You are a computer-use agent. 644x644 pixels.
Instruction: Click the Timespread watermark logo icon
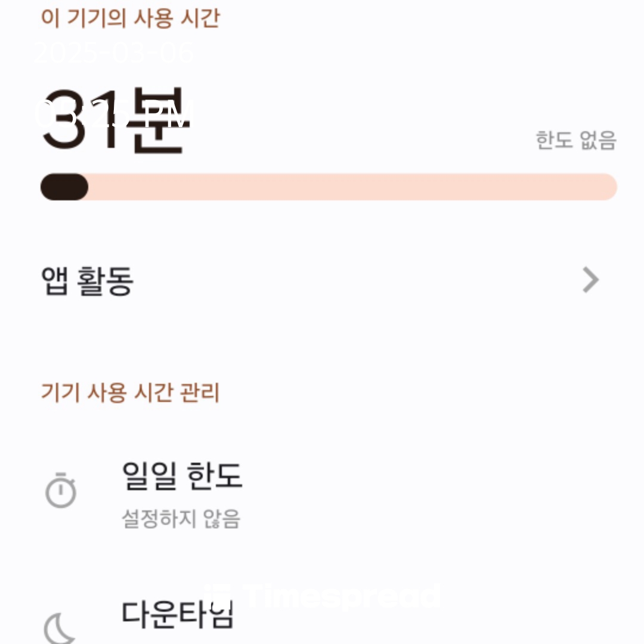click(216, 596)
